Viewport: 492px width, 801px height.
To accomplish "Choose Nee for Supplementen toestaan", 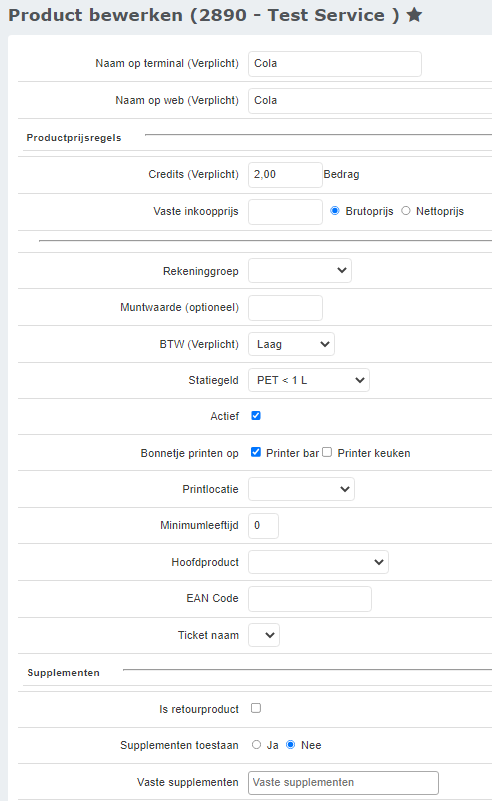I will coord(291,745).
